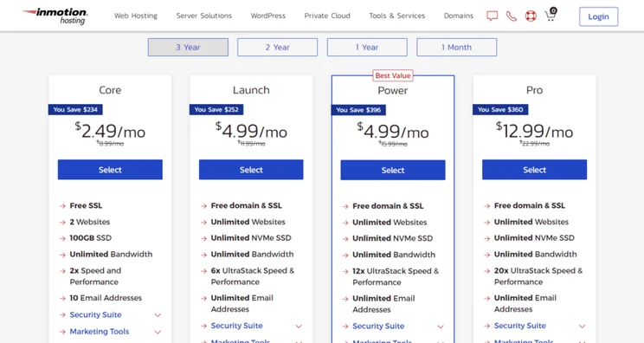Expand Security Suite chevron in Power plan
This screenshot has width=644, height=343.
(441, 327)
